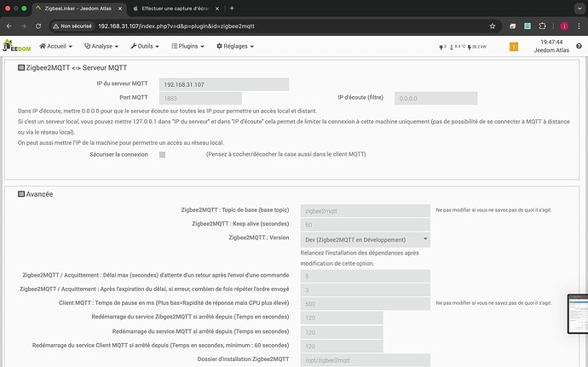
Task: Reload the page
Action: (x=38, y=26)
